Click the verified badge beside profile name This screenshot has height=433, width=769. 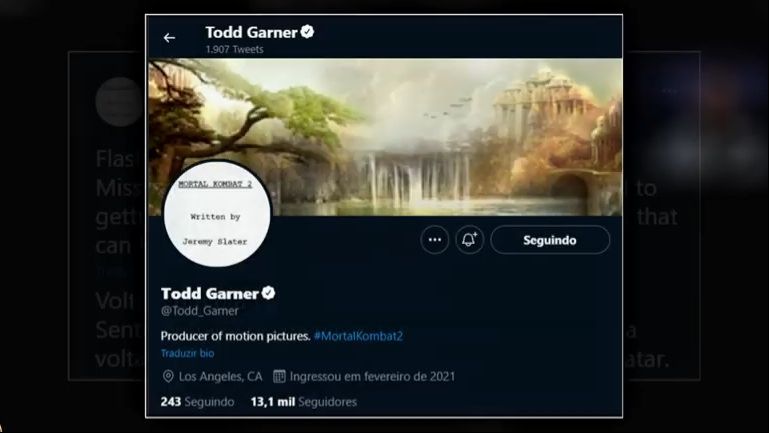[268, 293]
